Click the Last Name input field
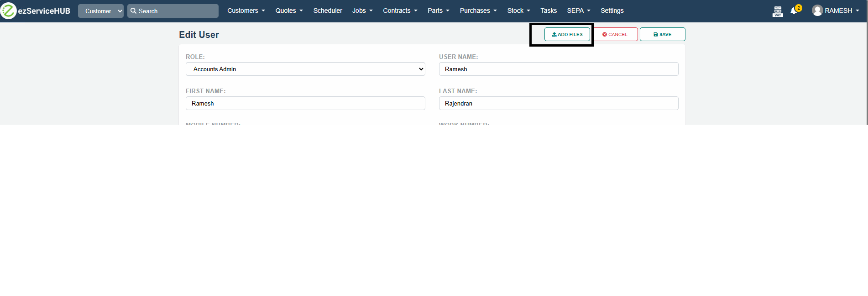This screenshot has height=296, width=868. click(559, 103)
